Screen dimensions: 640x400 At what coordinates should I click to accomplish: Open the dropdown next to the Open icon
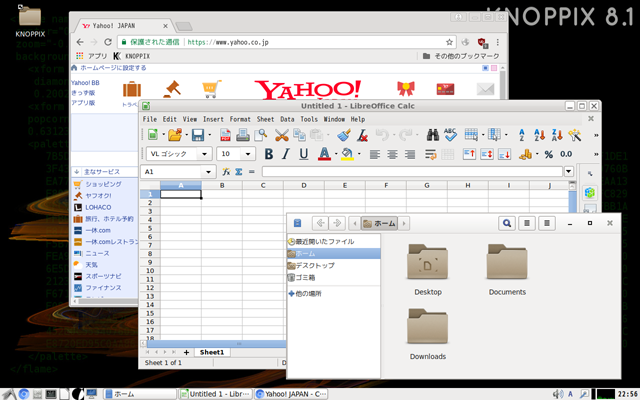pyautogui.click(x=187, y=135)
